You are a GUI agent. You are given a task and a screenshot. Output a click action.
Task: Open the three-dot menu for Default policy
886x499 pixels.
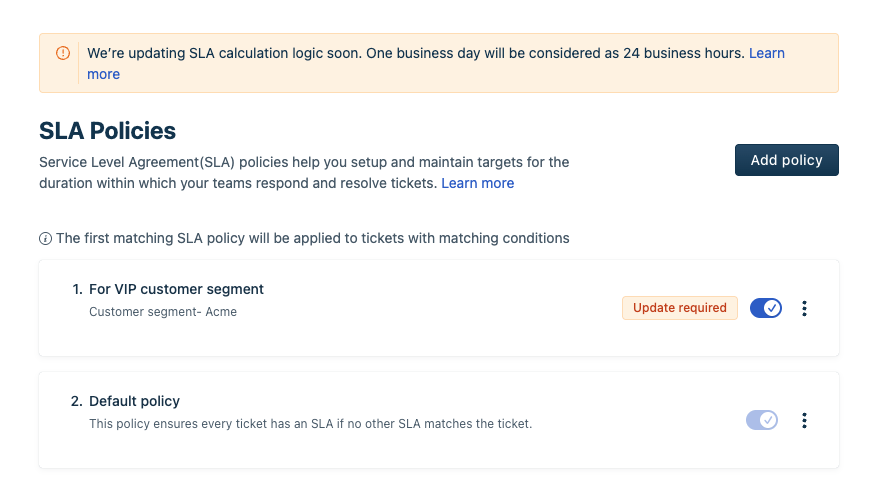pos(804,421)
